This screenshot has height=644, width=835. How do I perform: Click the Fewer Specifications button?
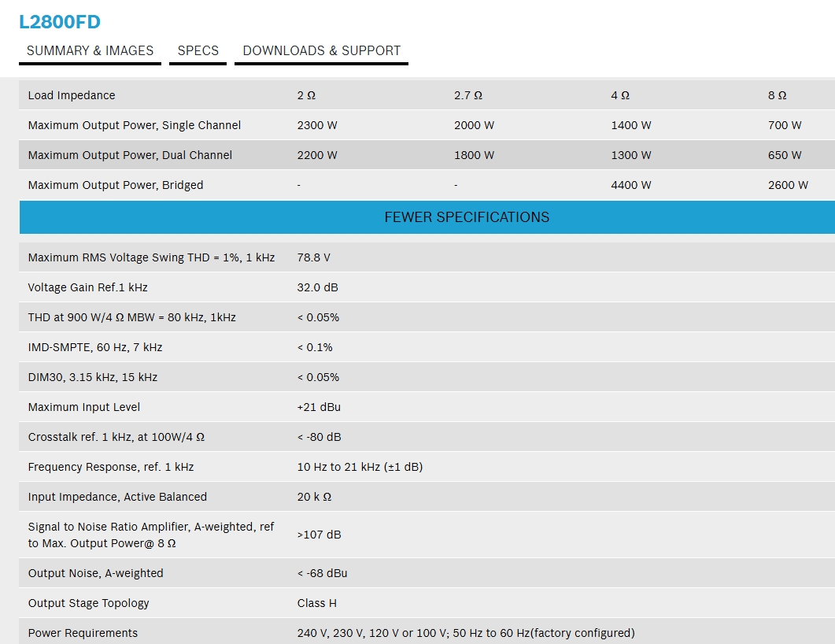tap(427, 217)
